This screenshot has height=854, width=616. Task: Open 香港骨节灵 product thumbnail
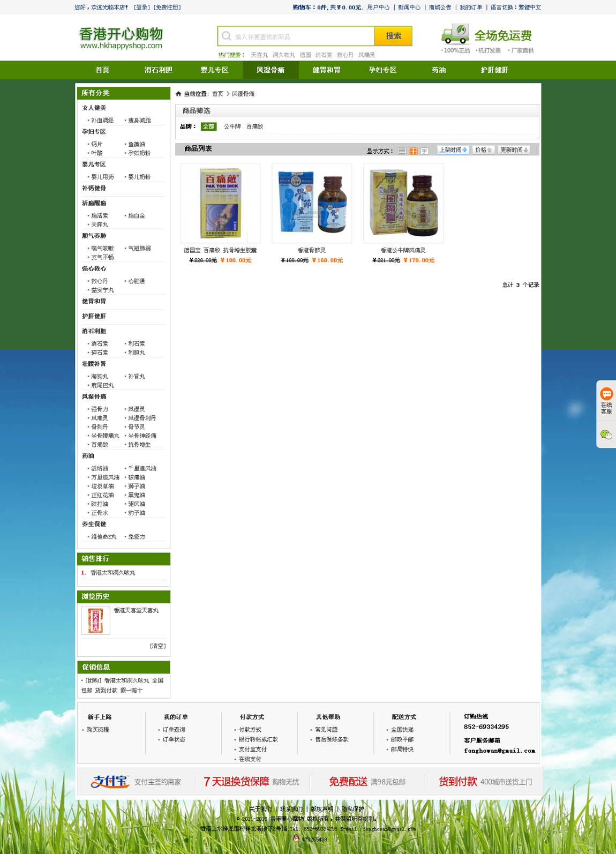point(312,203)
